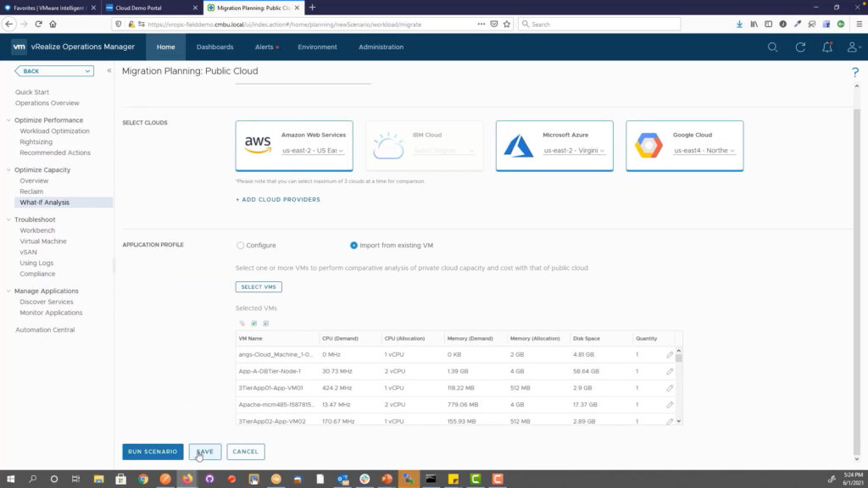Open the Azure region dropdown
The image size is (868, 488).
(x=574, y=151)
